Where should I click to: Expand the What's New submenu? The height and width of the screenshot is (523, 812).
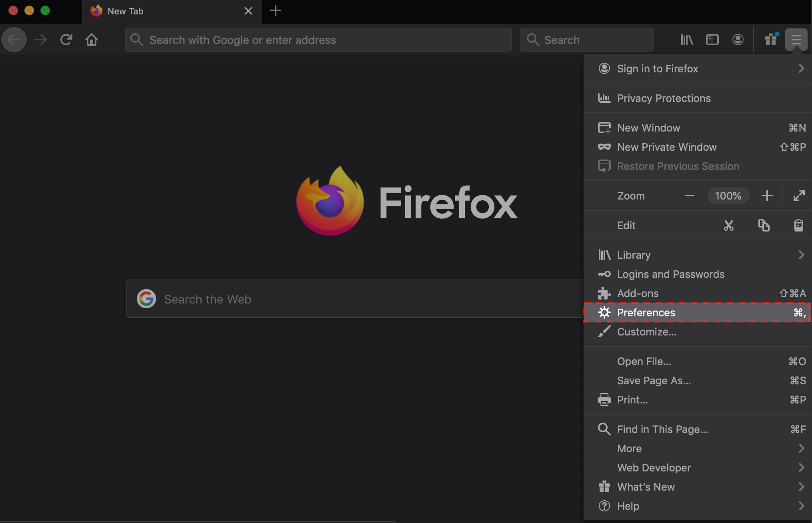point(698,487)
